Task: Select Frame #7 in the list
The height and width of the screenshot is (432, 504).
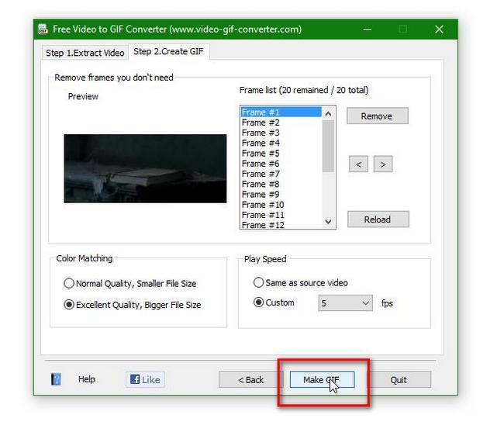Action: (x=281, y=174)
